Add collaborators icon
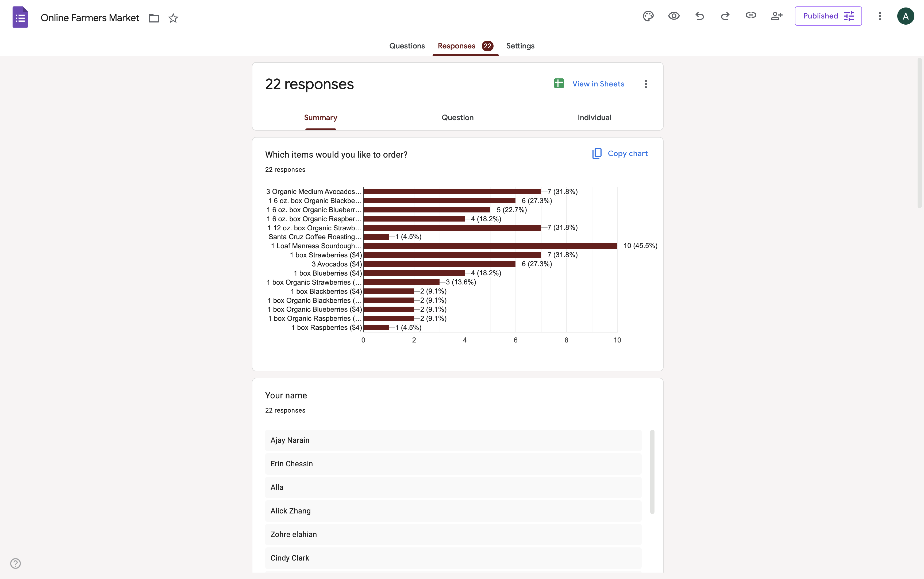The image size is (924, 579). (776, 16)
